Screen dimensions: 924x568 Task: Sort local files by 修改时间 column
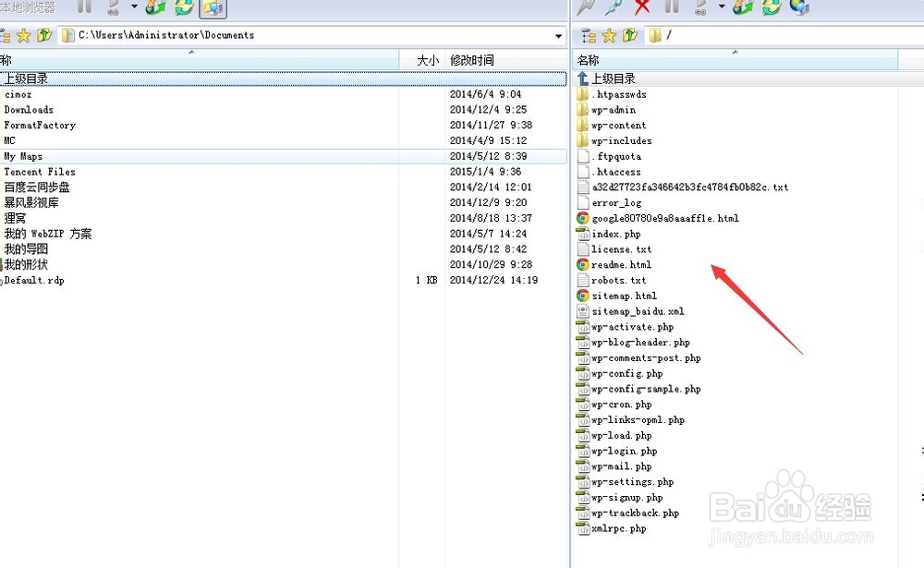click(505, 60)
